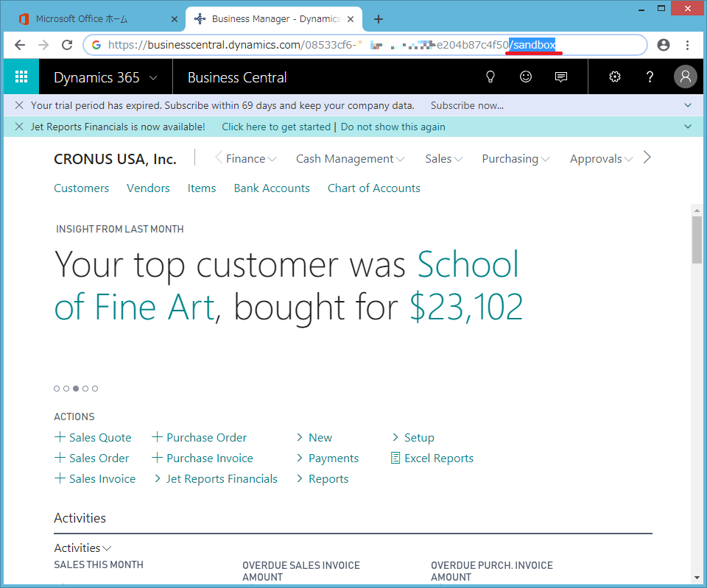Open Bank Accounts
Image resolution: width=707 pixels, height=588 pixels.
coord(272,188)
